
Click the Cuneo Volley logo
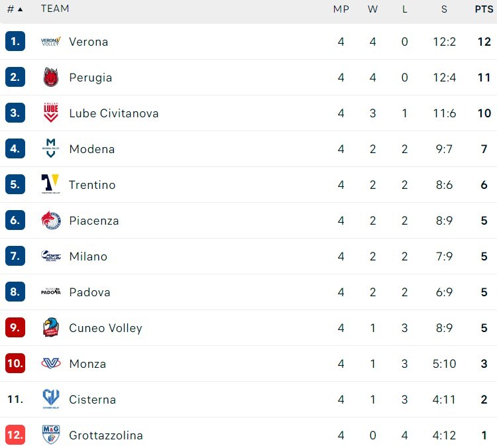(x=51, y=328)
